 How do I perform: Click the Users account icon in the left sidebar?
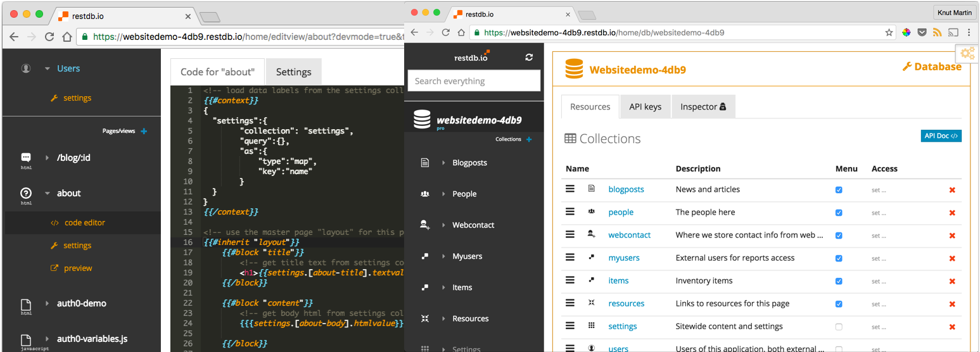click(26, 68)
